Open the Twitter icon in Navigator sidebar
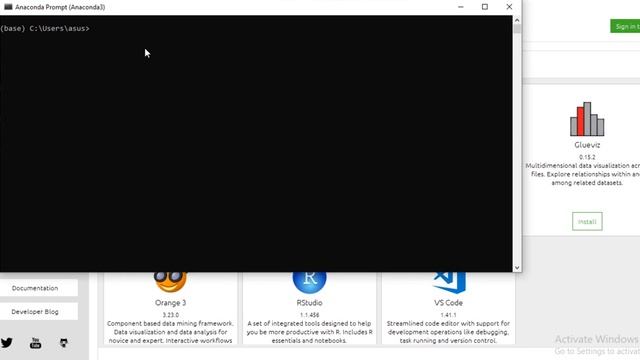 click(7, 342)
